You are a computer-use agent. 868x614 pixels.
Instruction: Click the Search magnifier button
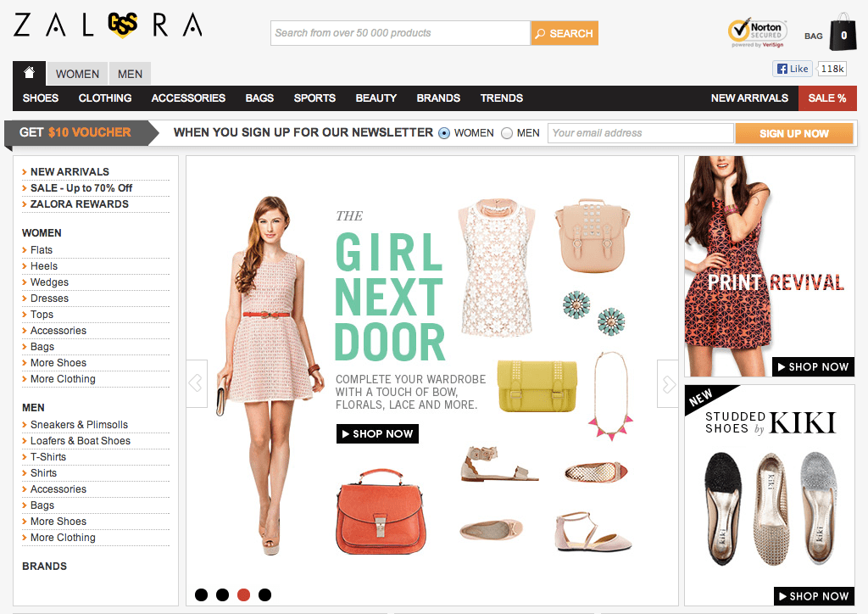(564, 33)
